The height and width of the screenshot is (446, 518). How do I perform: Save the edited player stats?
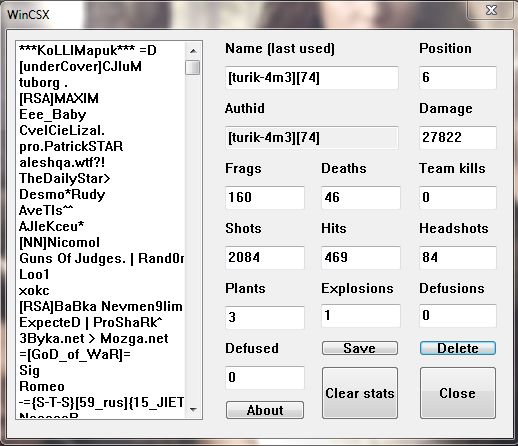coord(360,348)
